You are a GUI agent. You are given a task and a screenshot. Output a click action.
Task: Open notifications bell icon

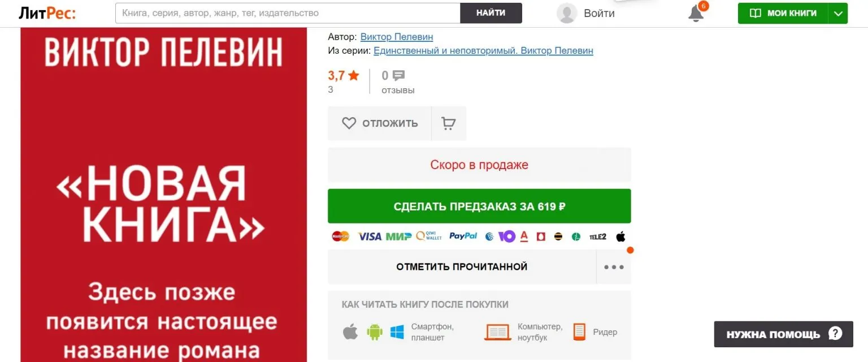[696, 13]
